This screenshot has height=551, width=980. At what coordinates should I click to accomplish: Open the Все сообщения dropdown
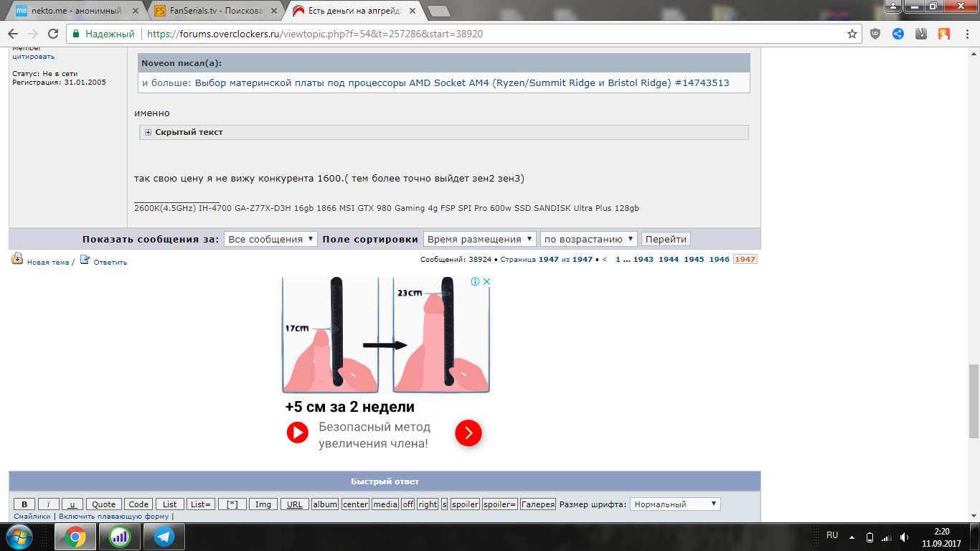click(x=270, y=239)
